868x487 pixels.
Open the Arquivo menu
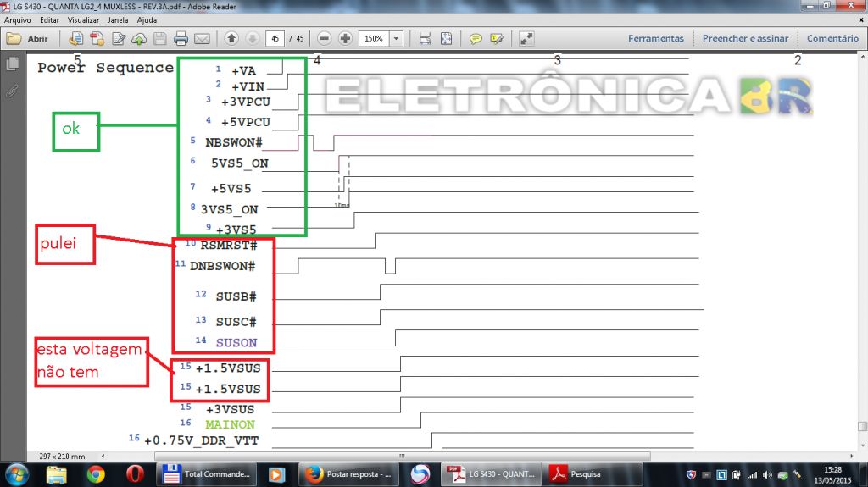coord(18,19)
